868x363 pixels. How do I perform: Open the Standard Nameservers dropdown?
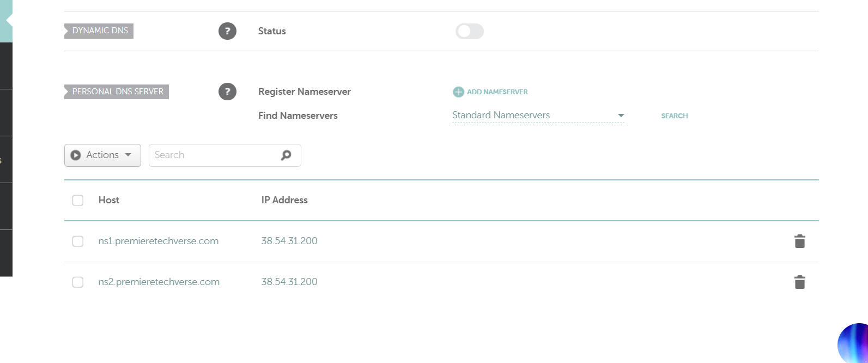[x=538, y=115]
